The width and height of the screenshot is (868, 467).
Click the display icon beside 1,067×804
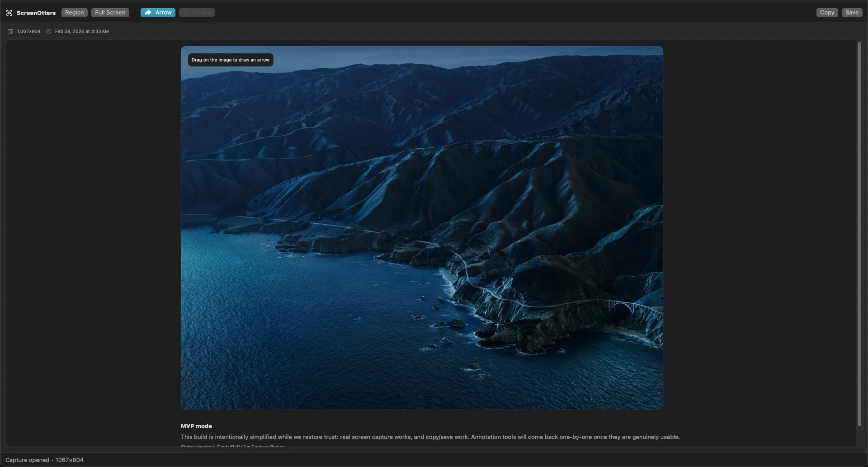pyautogui.click(x=9, y=31)
